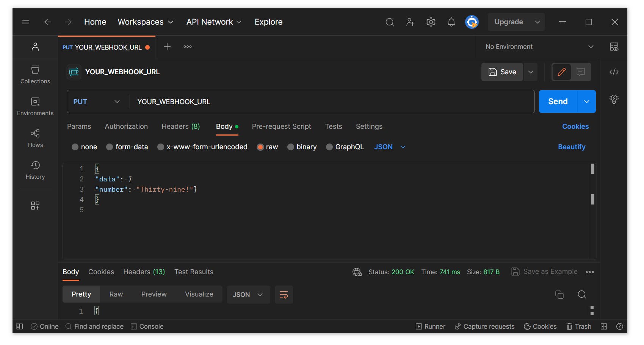This screenshot has width=644, height=345.
Task: Switch to the Pre-request Script tab
Action: pyautogui.click(x=281, y=126)
